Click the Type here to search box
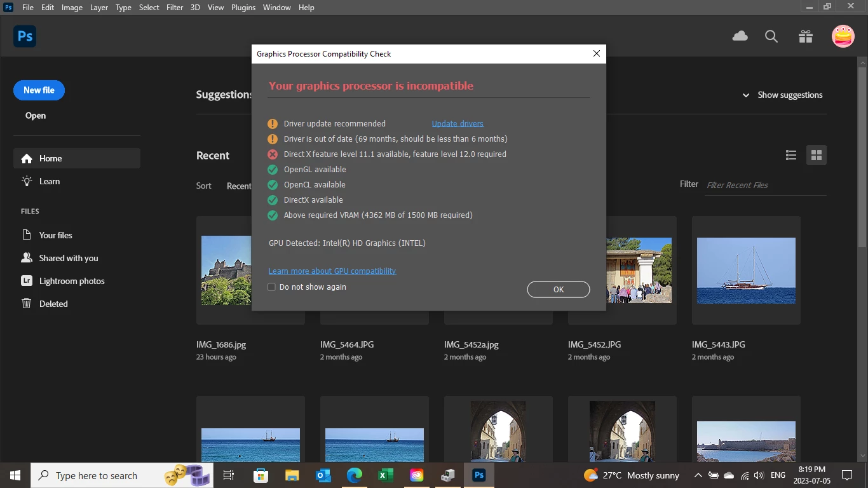This screenshot has height=488, width=868. pos(122,475)
